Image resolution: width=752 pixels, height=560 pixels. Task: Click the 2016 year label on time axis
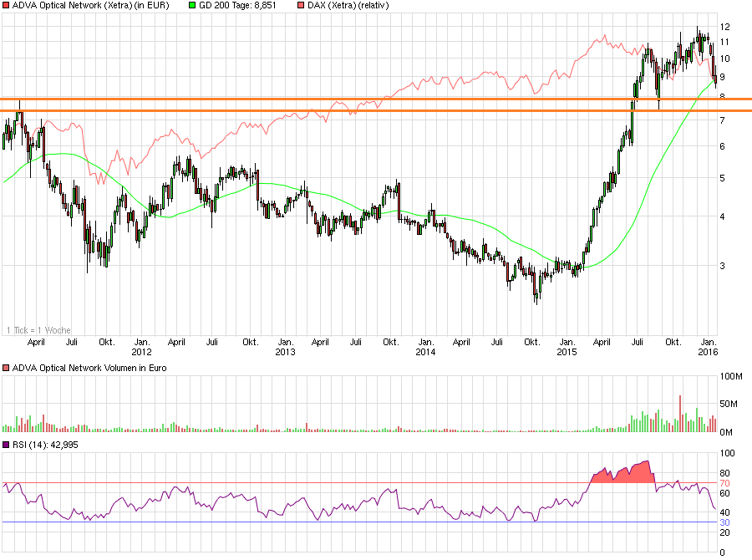[x=708, y=352]
